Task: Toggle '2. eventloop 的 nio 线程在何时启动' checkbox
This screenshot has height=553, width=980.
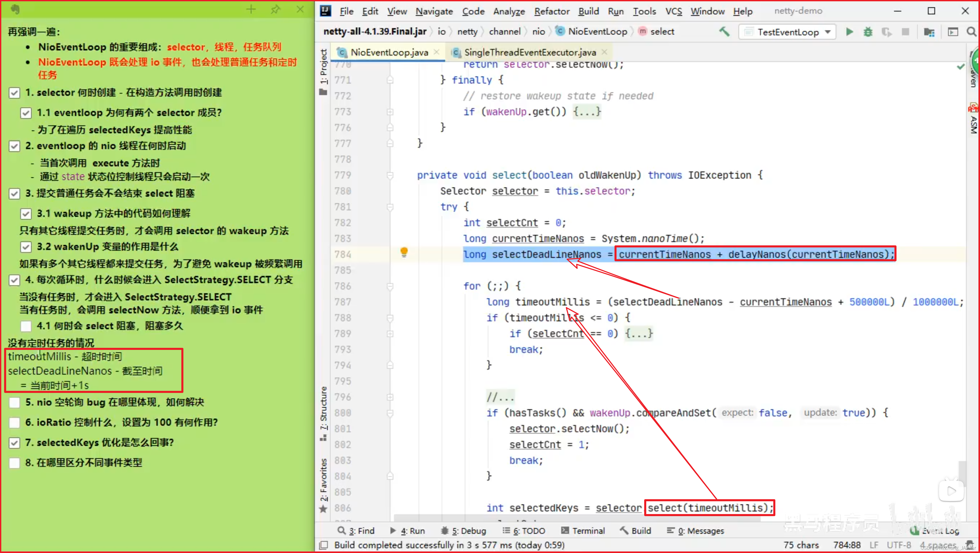Action: pyautogui.click(x=14, y=146)
